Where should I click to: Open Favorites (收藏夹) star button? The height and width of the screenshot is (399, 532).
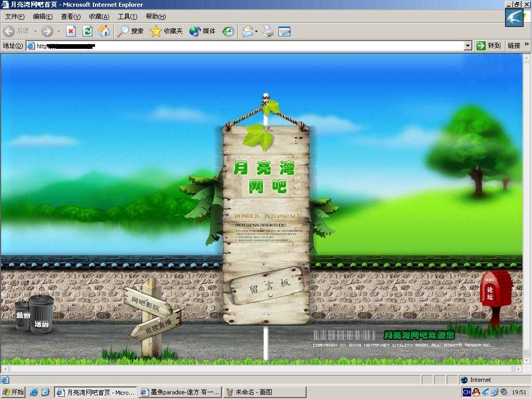click(166, 31)
